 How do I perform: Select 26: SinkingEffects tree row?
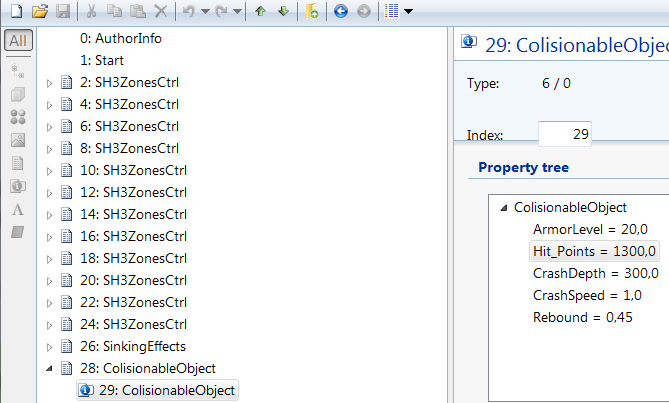click(x=133, y=346)
